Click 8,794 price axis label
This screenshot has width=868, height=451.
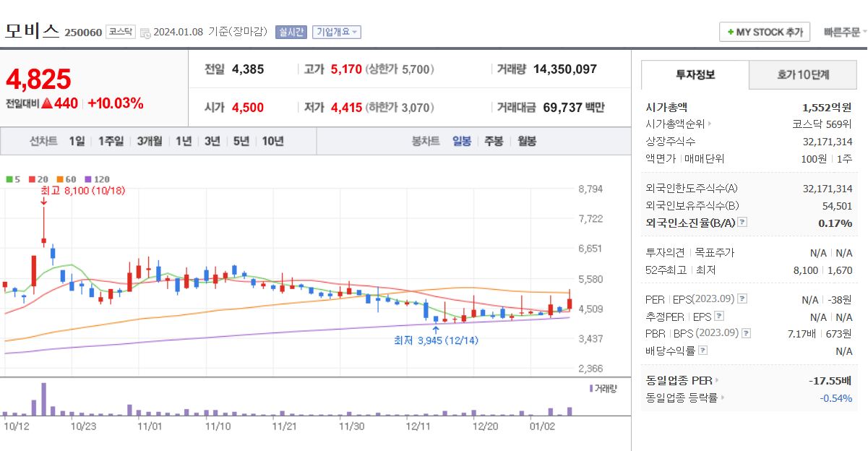[590, 189]
